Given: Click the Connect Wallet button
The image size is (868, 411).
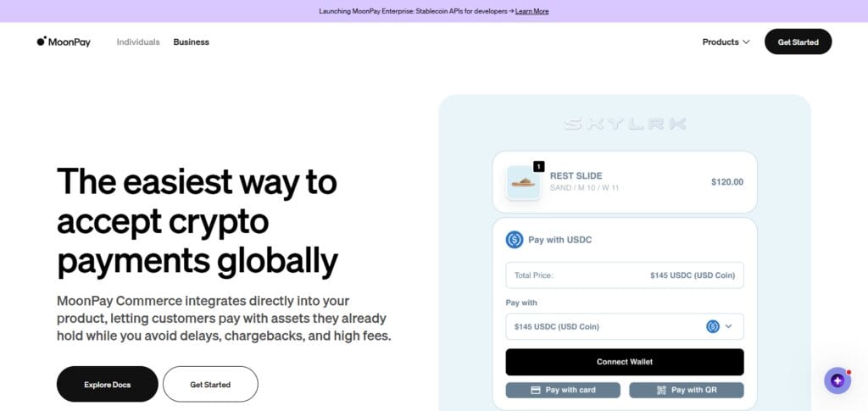Looking at the screenshot, I should 625,362.
